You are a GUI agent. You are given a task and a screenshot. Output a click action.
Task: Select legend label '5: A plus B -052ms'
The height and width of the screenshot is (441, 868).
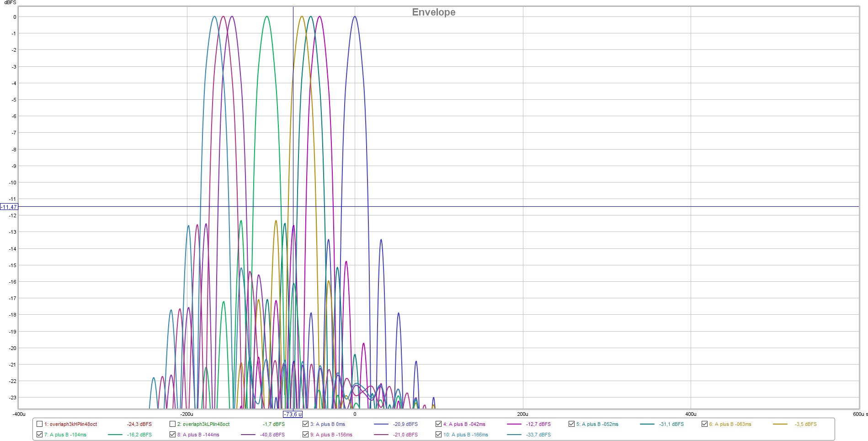click(597, 425)
